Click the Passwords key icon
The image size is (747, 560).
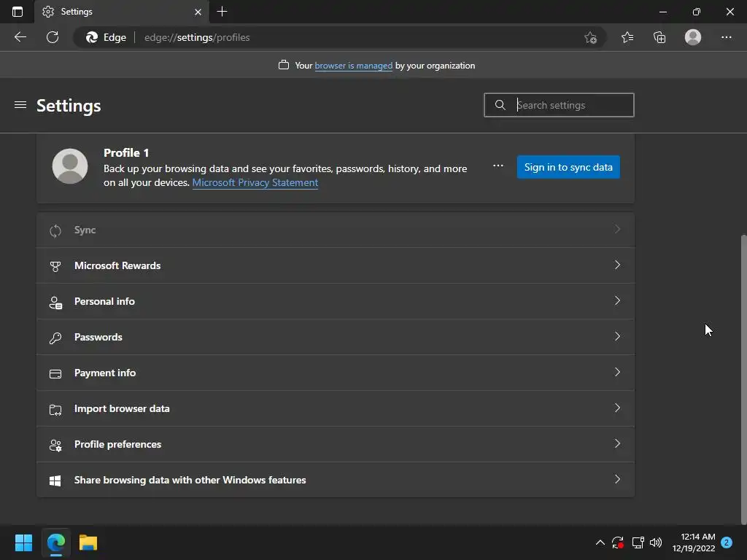(x=55, y=338)
